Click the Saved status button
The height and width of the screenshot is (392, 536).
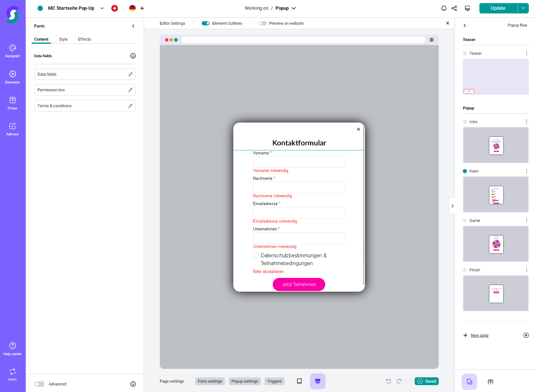point(427,381)
